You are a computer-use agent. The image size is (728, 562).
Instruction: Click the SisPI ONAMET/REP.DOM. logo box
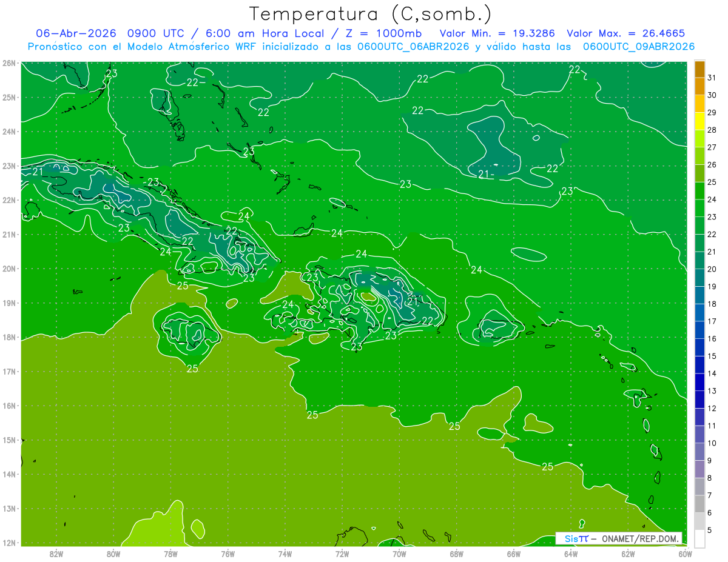pos(619,538)
